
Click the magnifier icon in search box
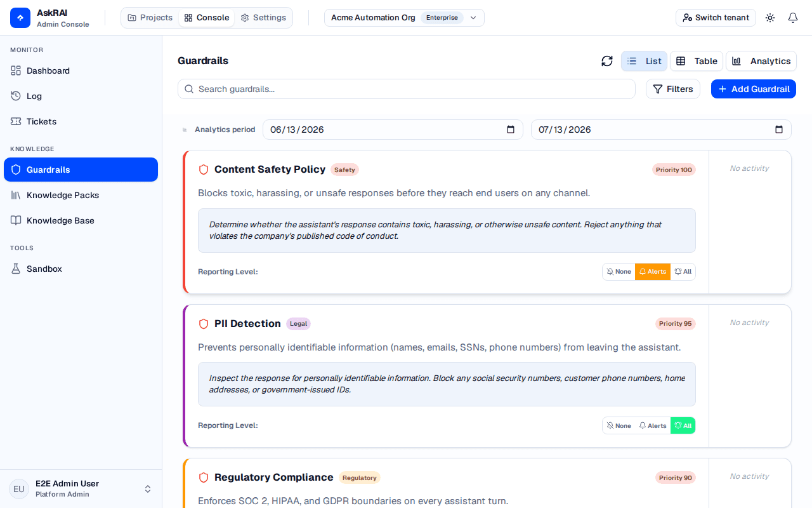189,89
